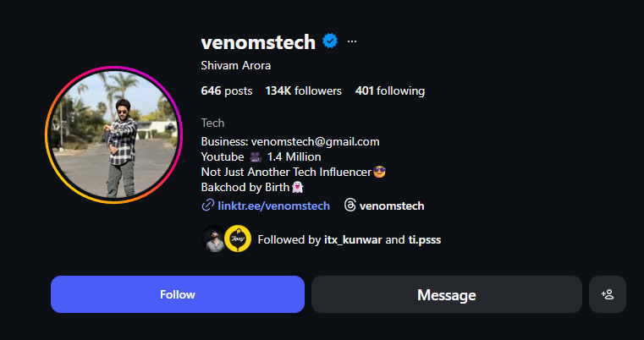
Task: Send a Message to venomstech
Action: [447, 294]
